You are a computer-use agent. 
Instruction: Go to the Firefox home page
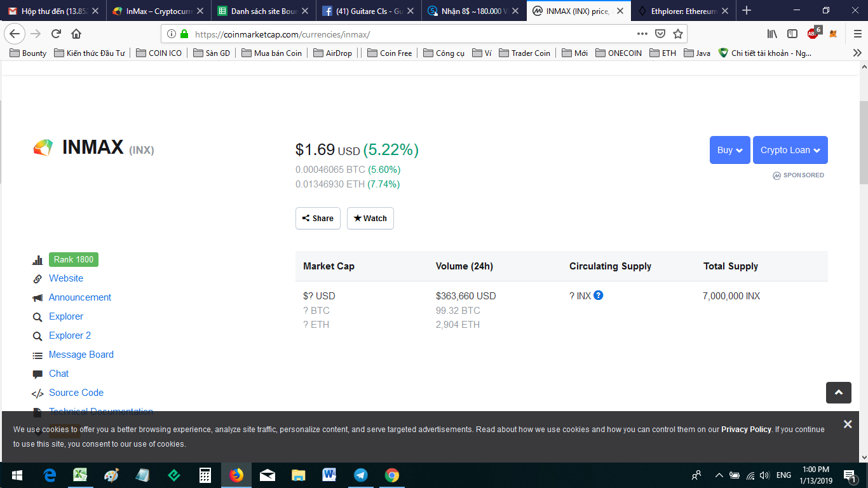coord(76,34)
